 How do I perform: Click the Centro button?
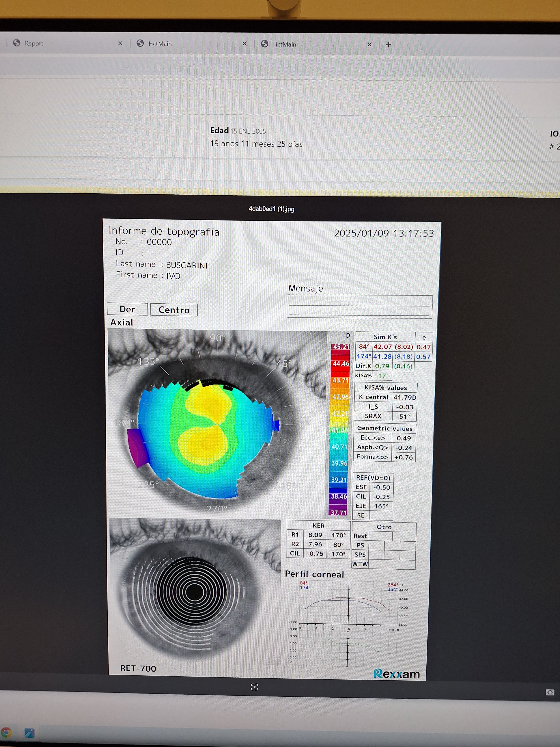(174, 310)
